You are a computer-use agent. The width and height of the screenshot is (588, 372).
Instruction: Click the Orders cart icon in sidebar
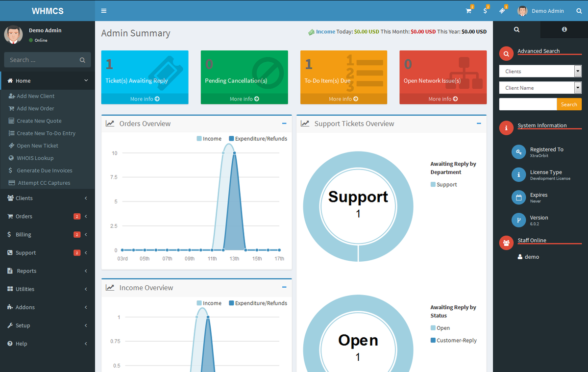click(10, 216)
